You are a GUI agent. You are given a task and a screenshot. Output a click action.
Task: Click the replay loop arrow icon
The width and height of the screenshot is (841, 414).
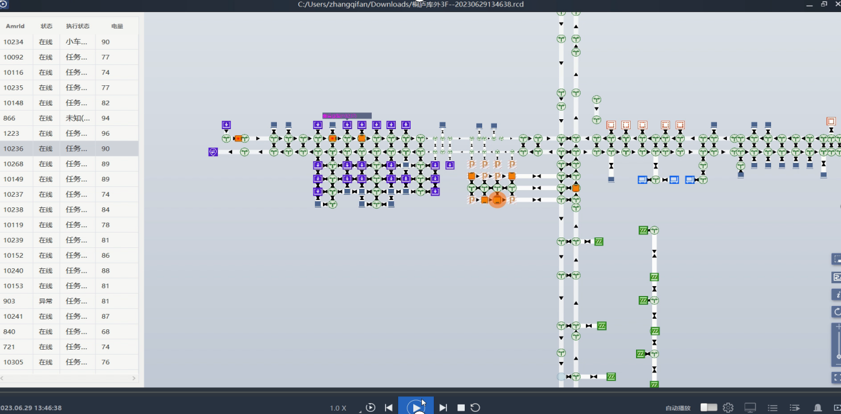coord(475,408)
